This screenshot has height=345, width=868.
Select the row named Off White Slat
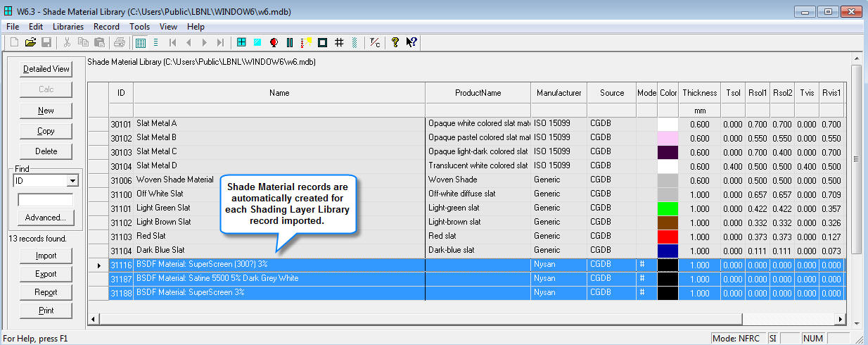point(466,194)
